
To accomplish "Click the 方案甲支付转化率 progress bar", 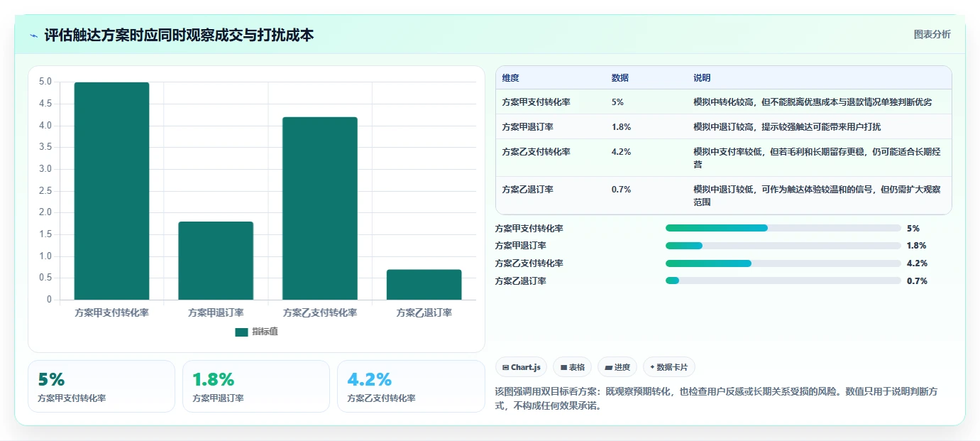I will point(783,228).
